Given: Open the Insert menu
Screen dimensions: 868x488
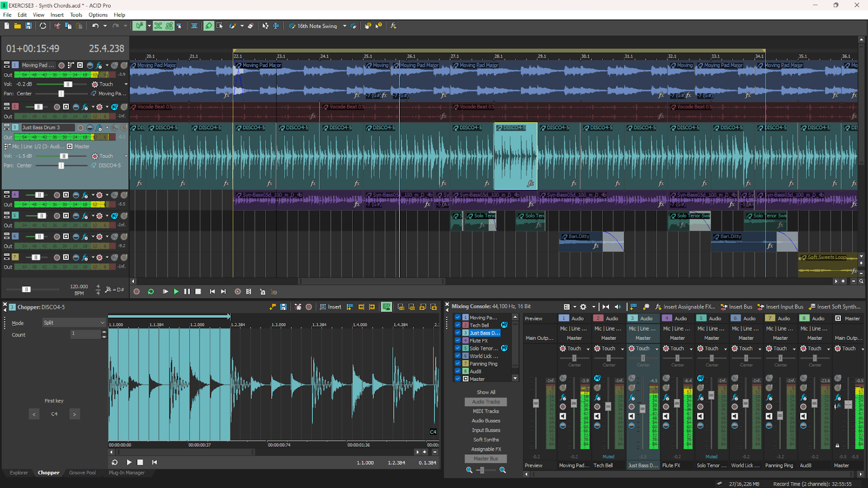Looking at the screenshot, I should [x=57, y=15].
